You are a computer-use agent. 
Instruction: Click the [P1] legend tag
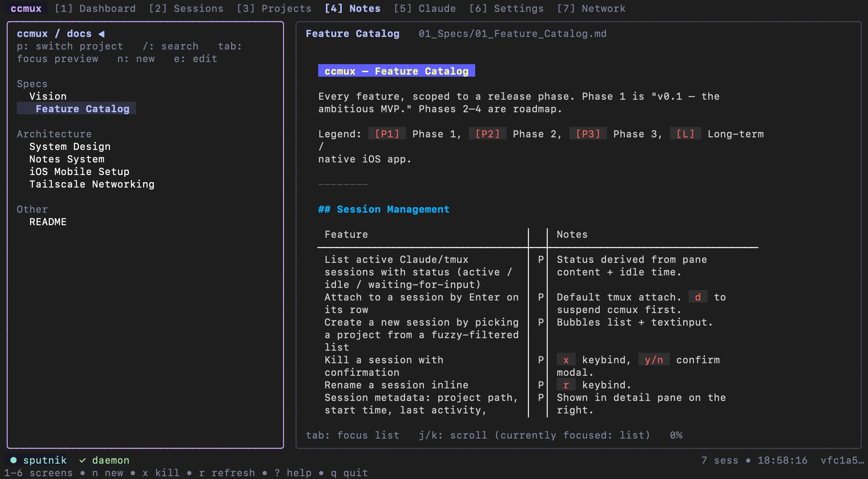[x=387, y=134]
